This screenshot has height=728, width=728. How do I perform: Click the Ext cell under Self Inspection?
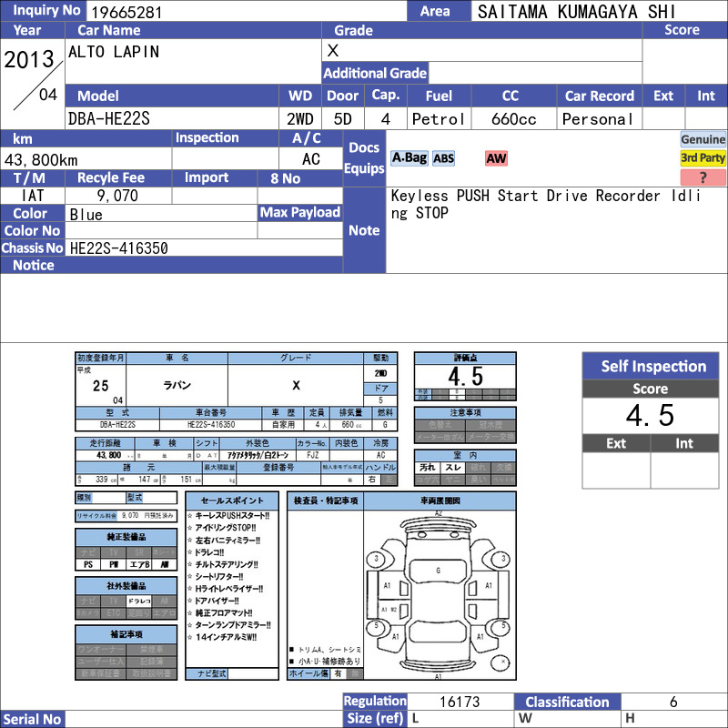coord(616,470)
